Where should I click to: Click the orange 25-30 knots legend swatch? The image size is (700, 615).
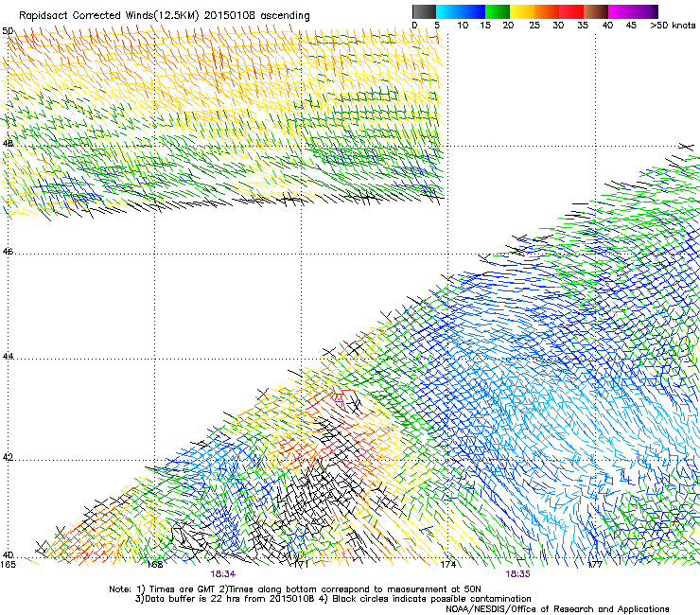coord(547,11)
